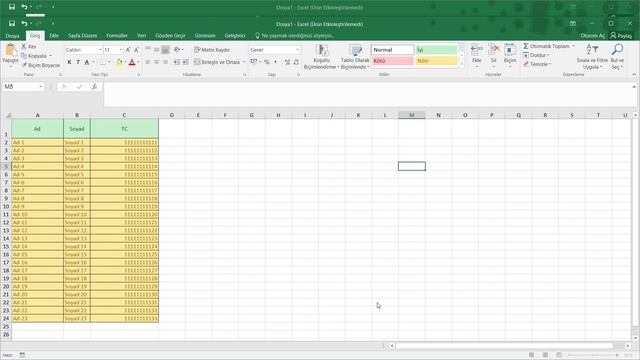Screen dimensions: 640x360
Task: Click the fill color paint bucket icon
Action: 119,62
